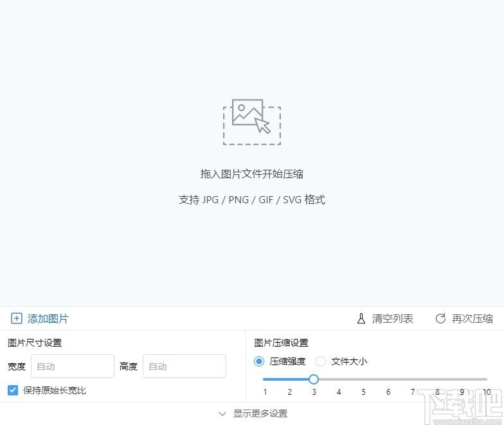
Task: Click into the 高度 height input field
Action: click(184, 366)
